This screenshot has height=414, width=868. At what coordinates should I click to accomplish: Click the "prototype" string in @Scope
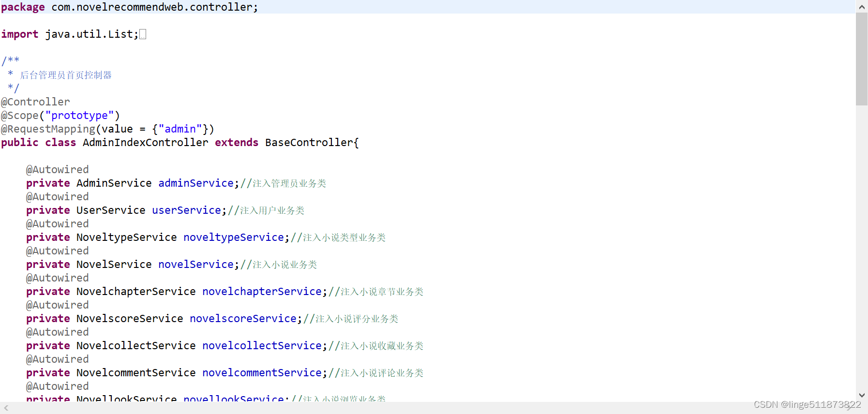(79, 116)
